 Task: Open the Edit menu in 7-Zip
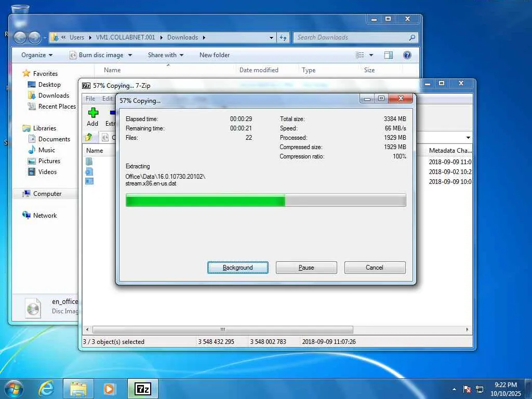[x=107, y=98]
